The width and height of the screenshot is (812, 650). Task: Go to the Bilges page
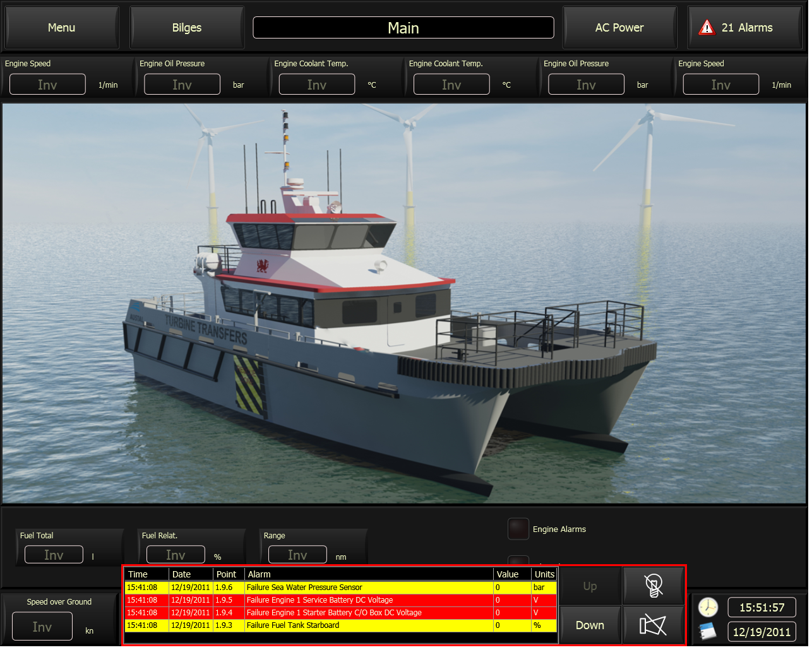(187, 28)
